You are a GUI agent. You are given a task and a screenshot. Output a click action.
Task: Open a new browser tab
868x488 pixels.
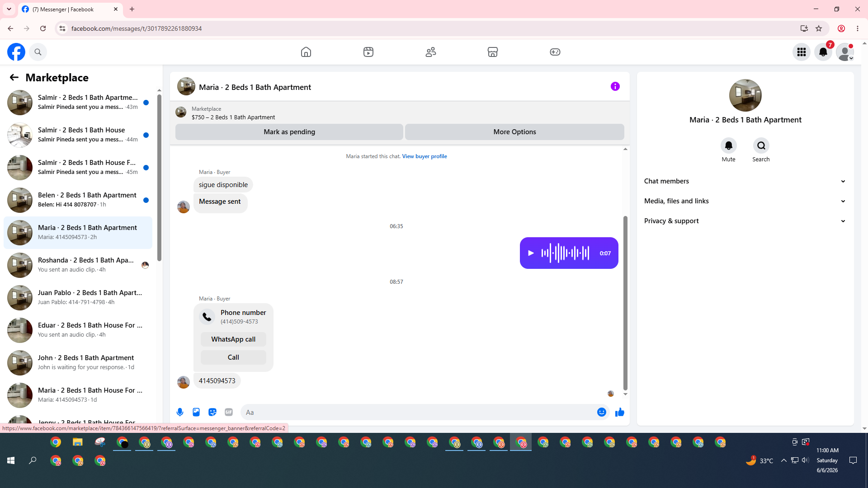click(132, 9)
